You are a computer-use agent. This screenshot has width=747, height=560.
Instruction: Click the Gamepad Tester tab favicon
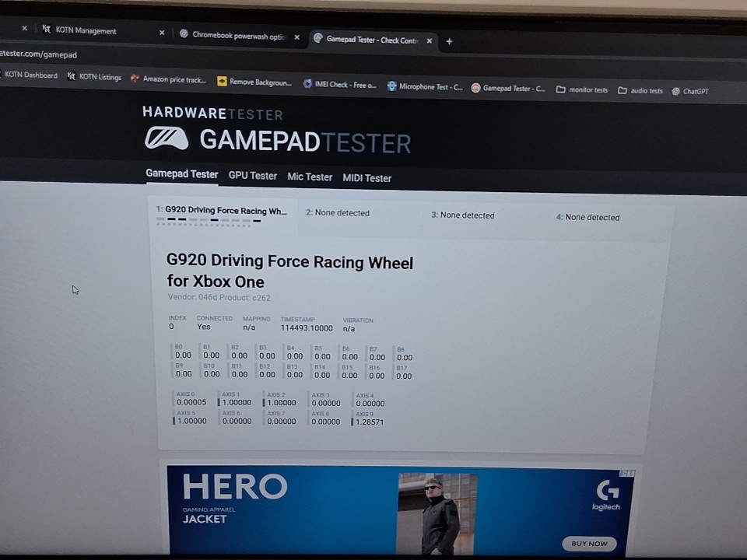click(317, 39)
